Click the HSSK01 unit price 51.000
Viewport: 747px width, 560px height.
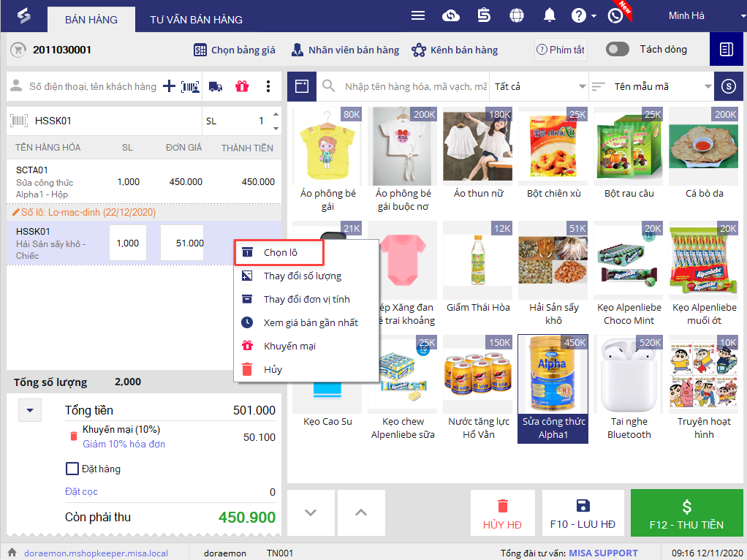(x=182, y=243)
